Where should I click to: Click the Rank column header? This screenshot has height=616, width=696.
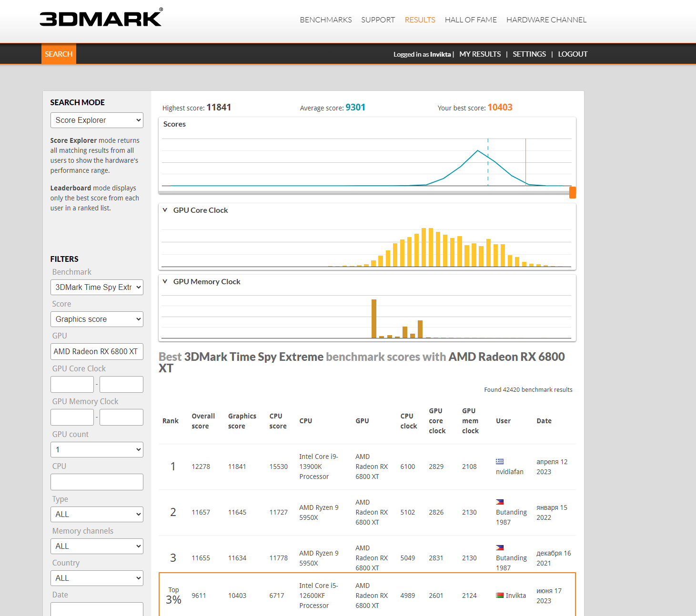pos(171,421)
